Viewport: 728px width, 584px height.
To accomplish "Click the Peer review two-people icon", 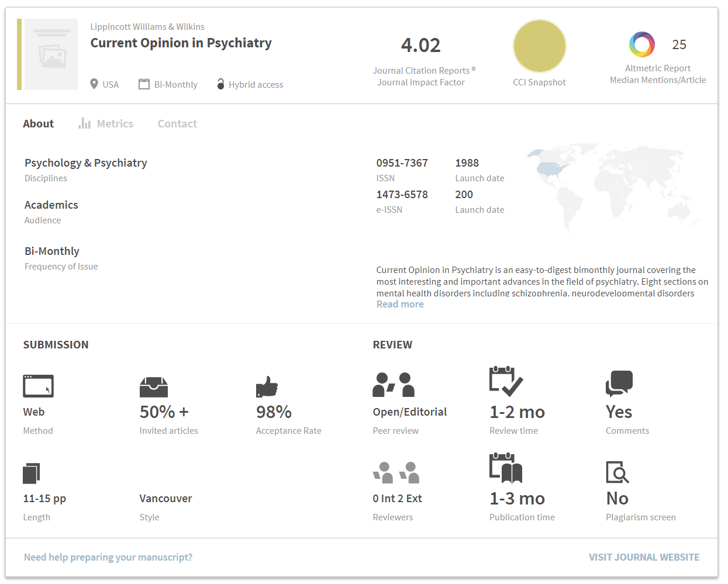I will pyautogui.click(x=394, y=385).
